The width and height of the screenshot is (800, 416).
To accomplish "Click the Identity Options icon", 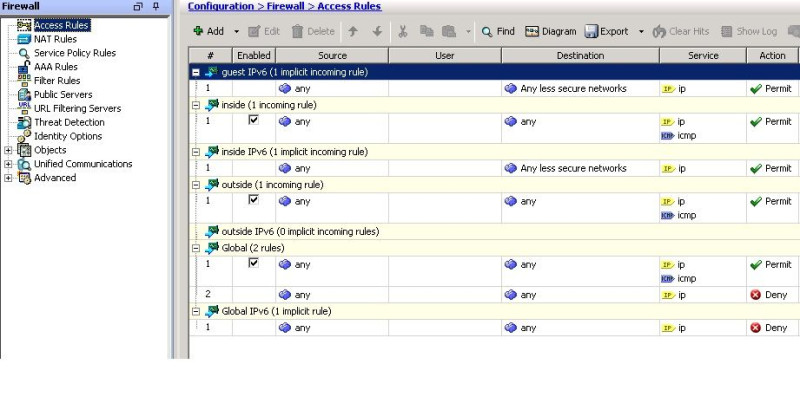I will (24, 136).
